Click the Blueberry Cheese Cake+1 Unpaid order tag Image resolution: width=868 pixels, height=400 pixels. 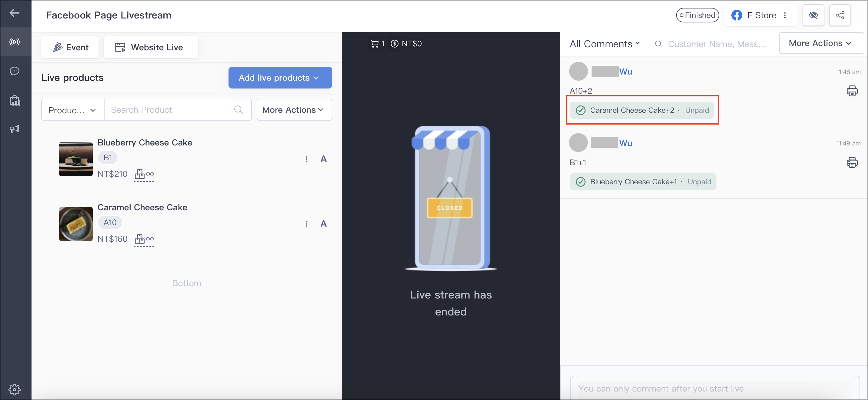[x=643, y=182]
